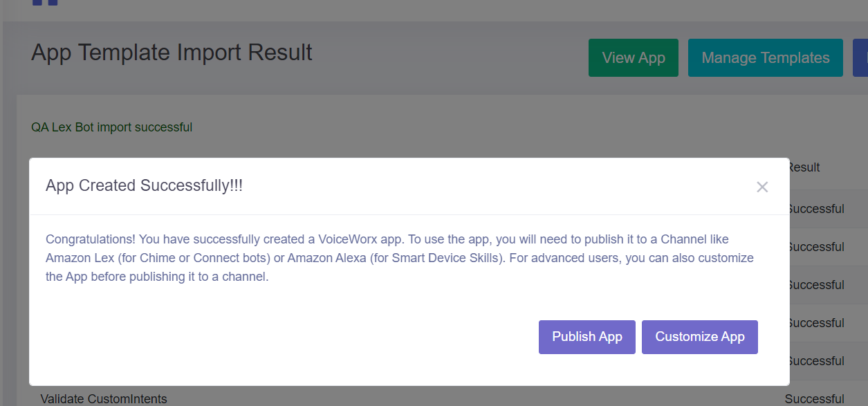The width and height of the screenshot is (868, 406).
Task: Select the App Template Import Result heading
Action: pos(172,53)
